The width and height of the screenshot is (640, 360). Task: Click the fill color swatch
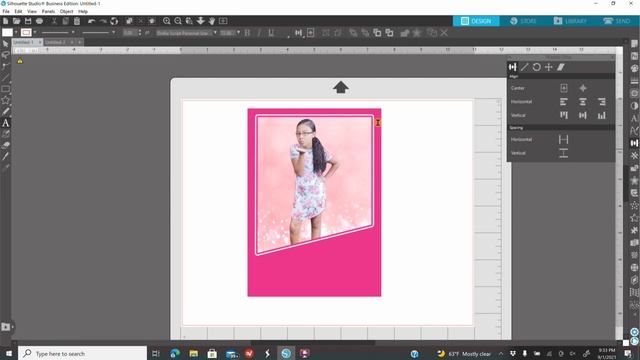pos(7,32)
